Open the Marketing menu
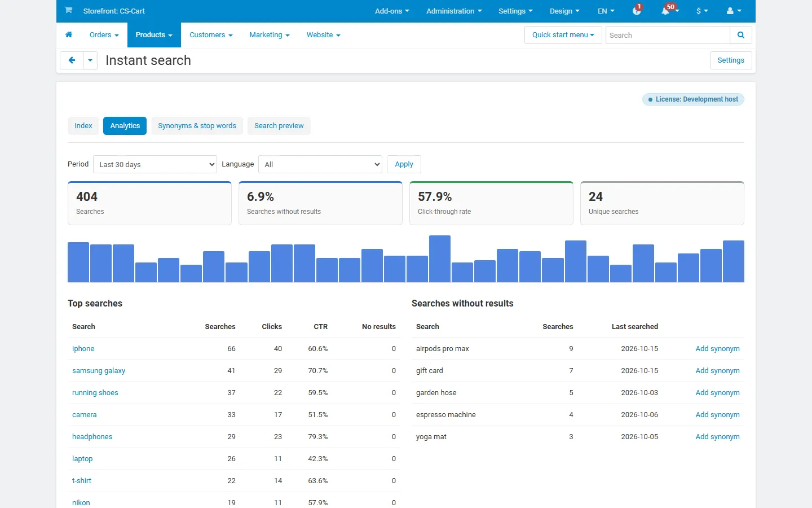Image resolution: width=812 pixels, height=508 pixels. (x=270, y=35)
